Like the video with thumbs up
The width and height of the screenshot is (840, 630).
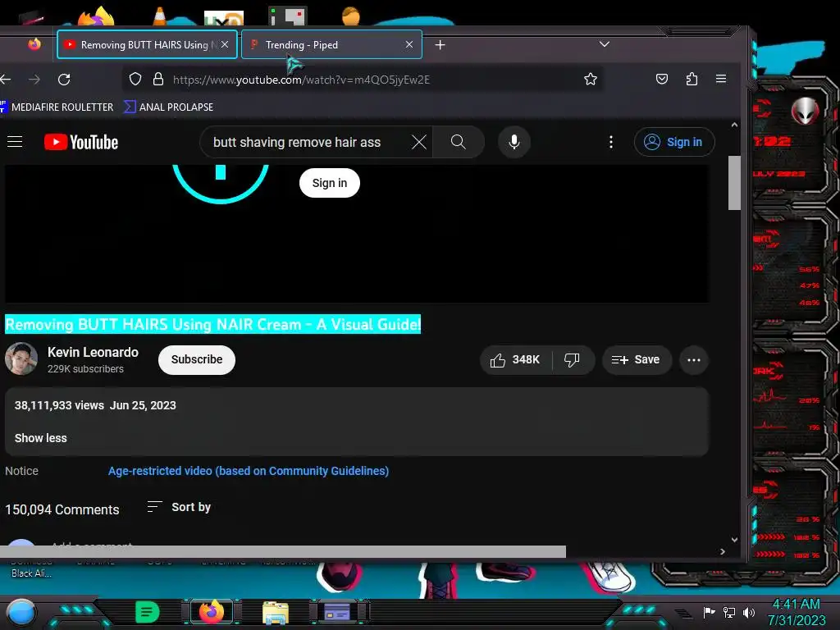pos(515,360)
